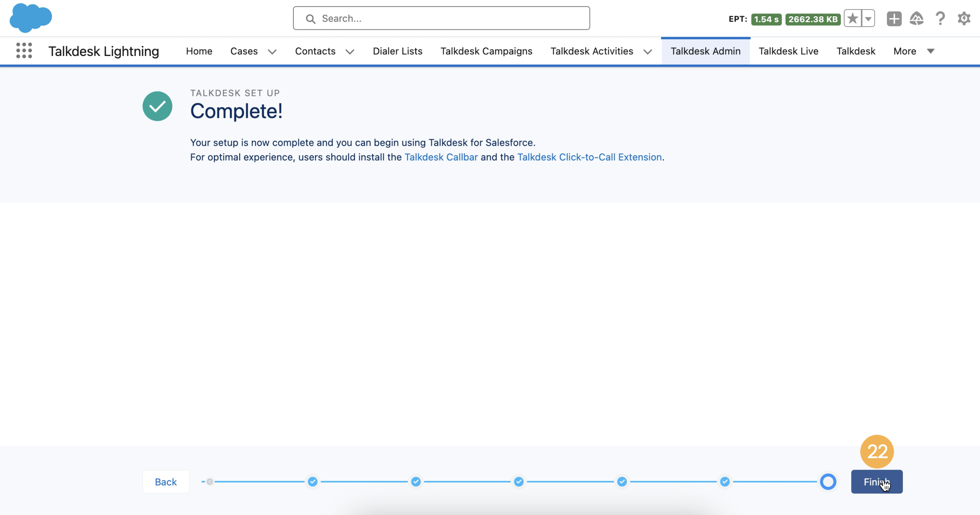Open the App Launcher grid icon
980x515 pixels.
[x=24, y=51]
